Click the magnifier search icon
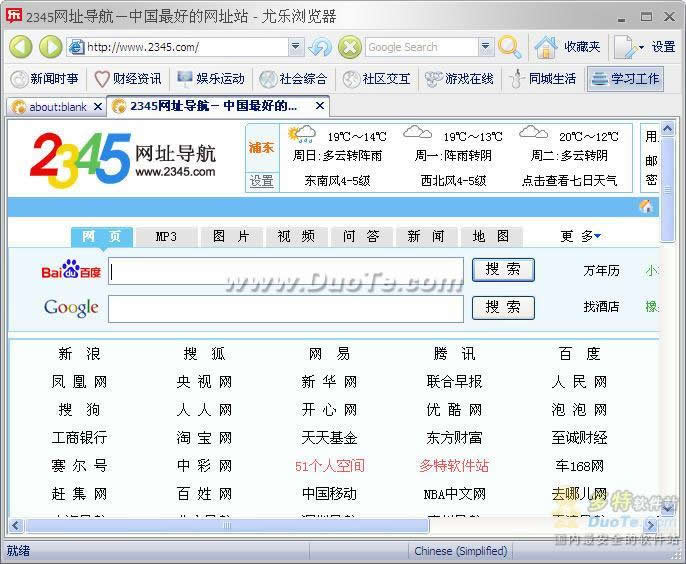Image resolution: width=686 pixels, height=564 pixels. pyautogui.click(x=510, y=47)
